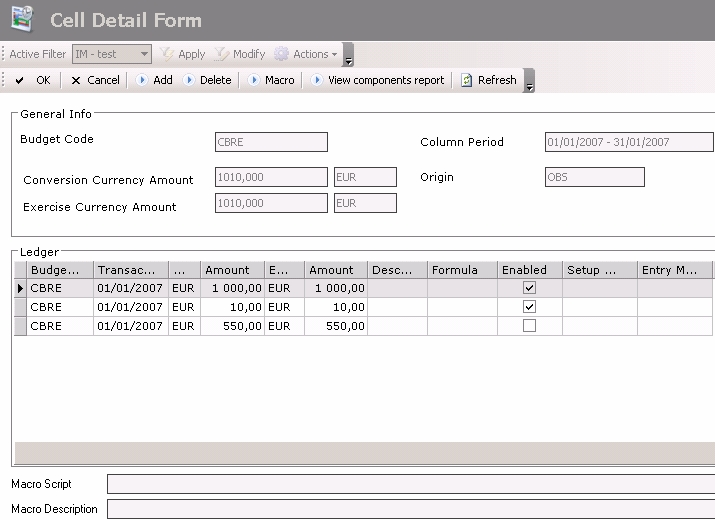This screenshot has width=715, height=520.
Task: Refresh the cell detail form
Action: tap(488, 80)
